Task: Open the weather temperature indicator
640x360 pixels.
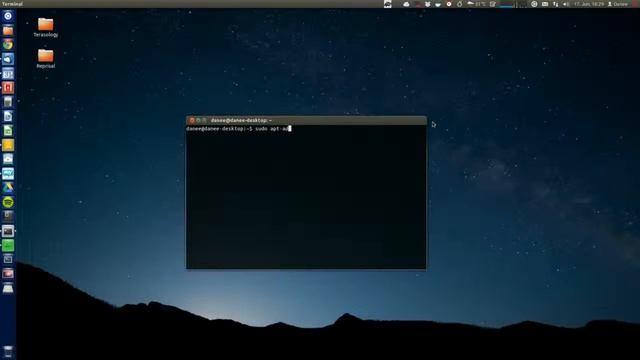Action: (x=476, y=4)
